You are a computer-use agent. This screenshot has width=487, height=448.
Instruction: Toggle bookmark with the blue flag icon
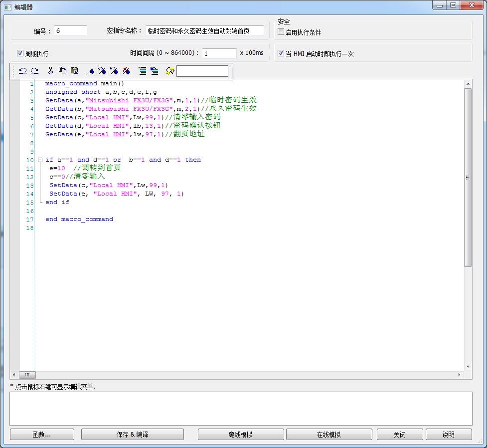pyautogui.click(x=90, y=71)
